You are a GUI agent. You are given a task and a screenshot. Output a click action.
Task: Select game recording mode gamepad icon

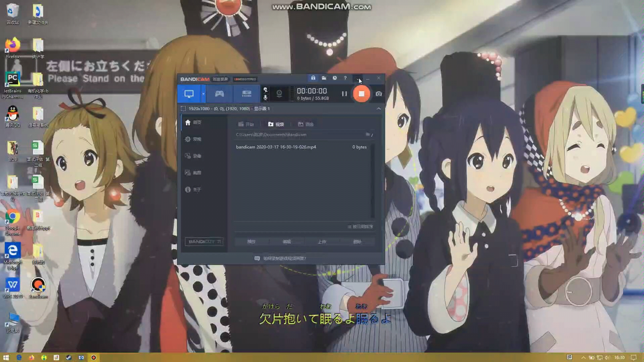coord(219,94)
